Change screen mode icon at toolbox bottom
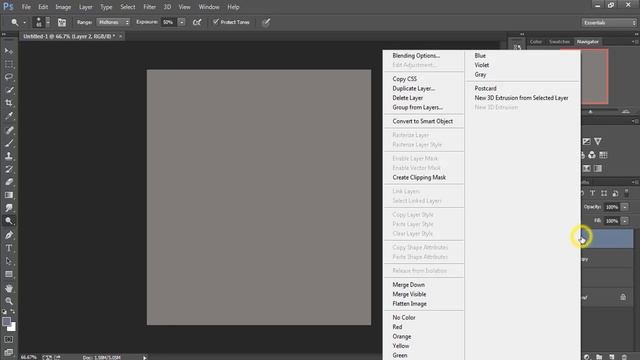Viewport: 640px width, 360px height. [x=9, y=352]
